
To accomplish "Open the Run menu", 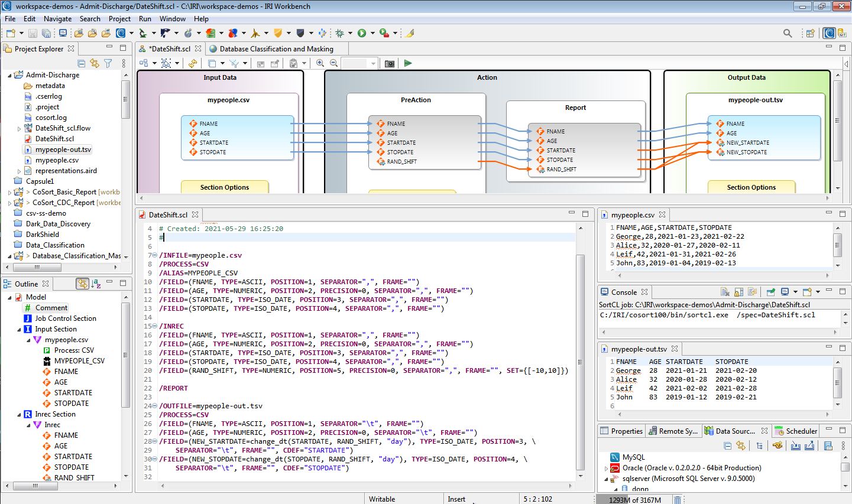I will click(145, 19).
